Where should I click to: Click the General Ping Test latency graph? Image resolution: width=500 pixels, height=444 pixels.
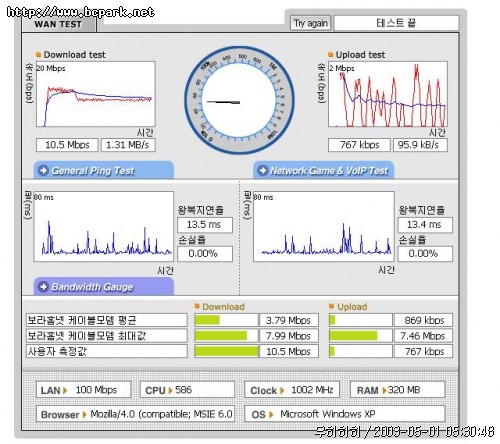pyautogui.click(x=104, y=226)
